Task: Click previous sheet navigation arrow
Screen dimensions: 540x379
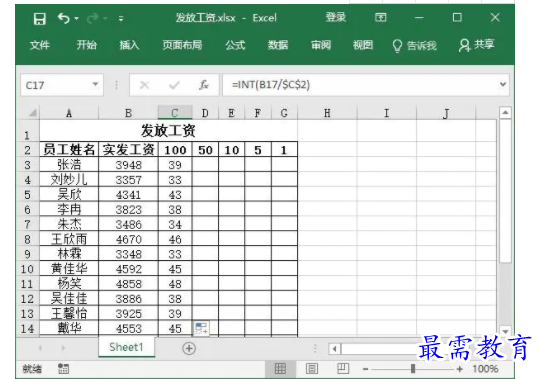Action: [x=41, y=348]
